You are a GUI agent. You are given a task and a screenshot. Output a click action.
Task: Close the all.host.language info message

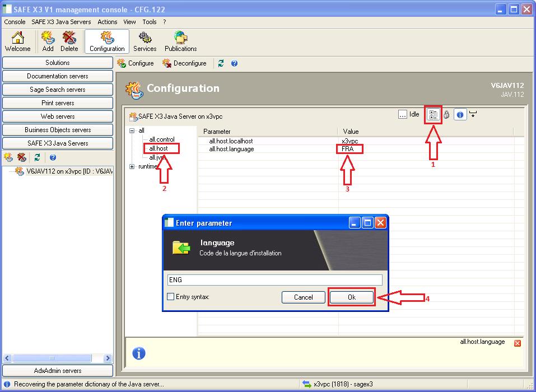[518, 343]
